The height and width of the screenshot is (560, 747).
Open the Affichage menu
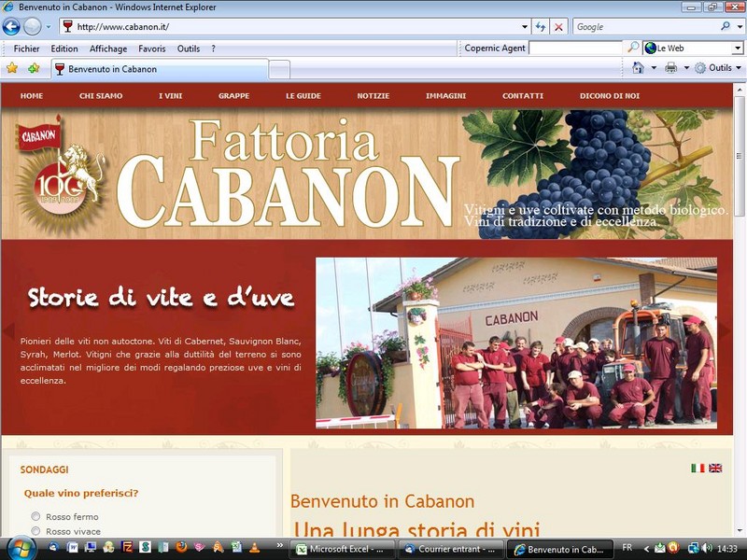coord(108,49)
